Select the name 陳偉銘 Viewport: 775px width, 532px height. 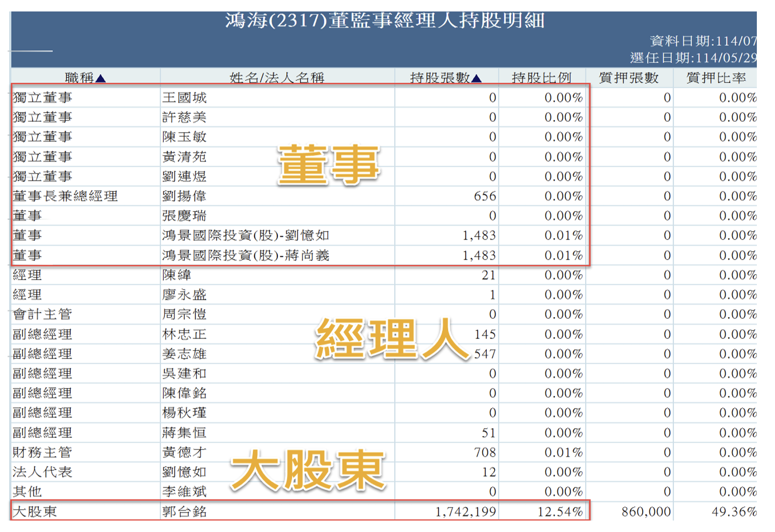click(184, 393)
